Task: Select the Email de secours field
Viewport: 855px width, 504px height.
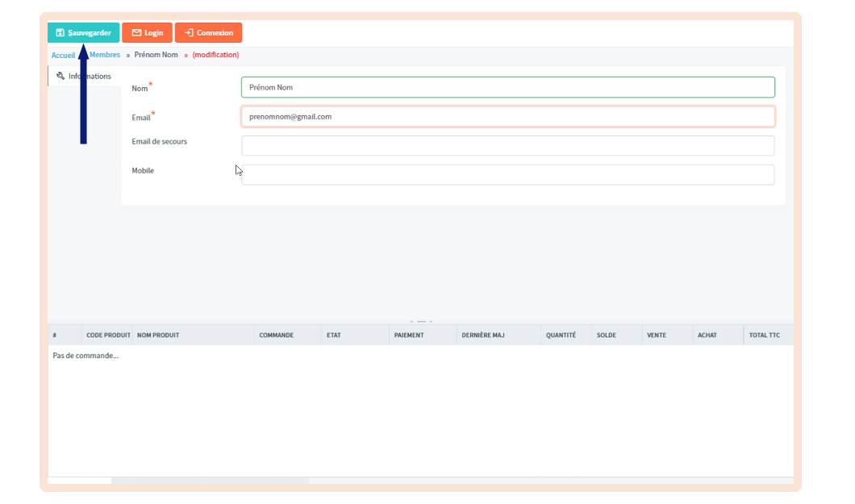Action: click(507, 146)
